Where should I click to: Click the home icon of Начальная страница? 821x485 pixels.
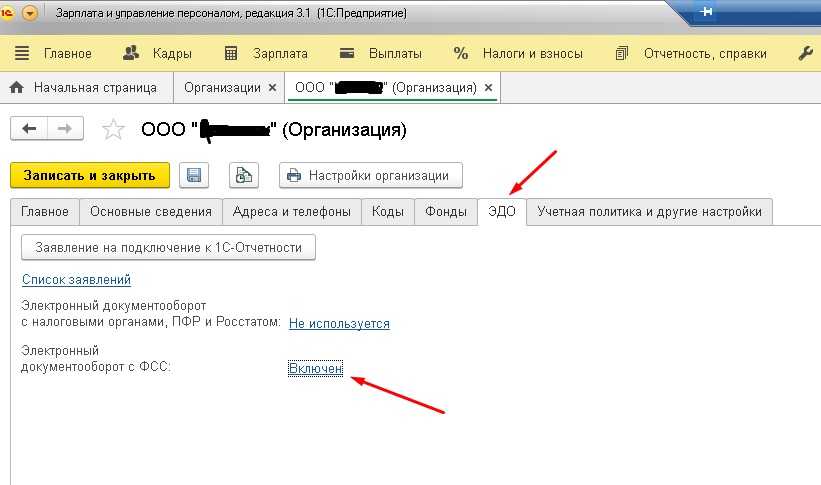pos(17,87)
